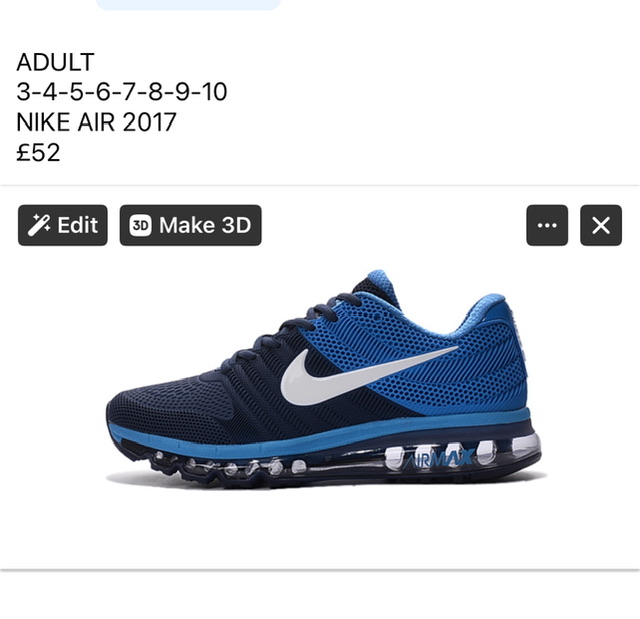
Task: Click the NIKE AIR 2017 text line
Action: point(96,122)
